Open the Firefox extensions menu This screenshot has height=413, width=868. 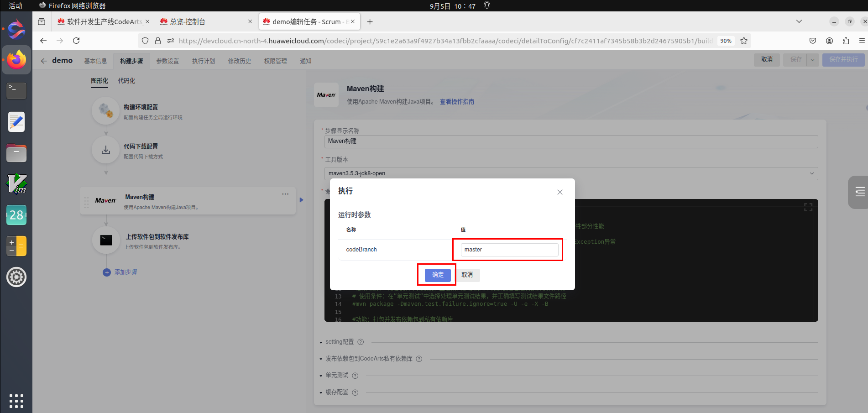(x=846, y=41)
